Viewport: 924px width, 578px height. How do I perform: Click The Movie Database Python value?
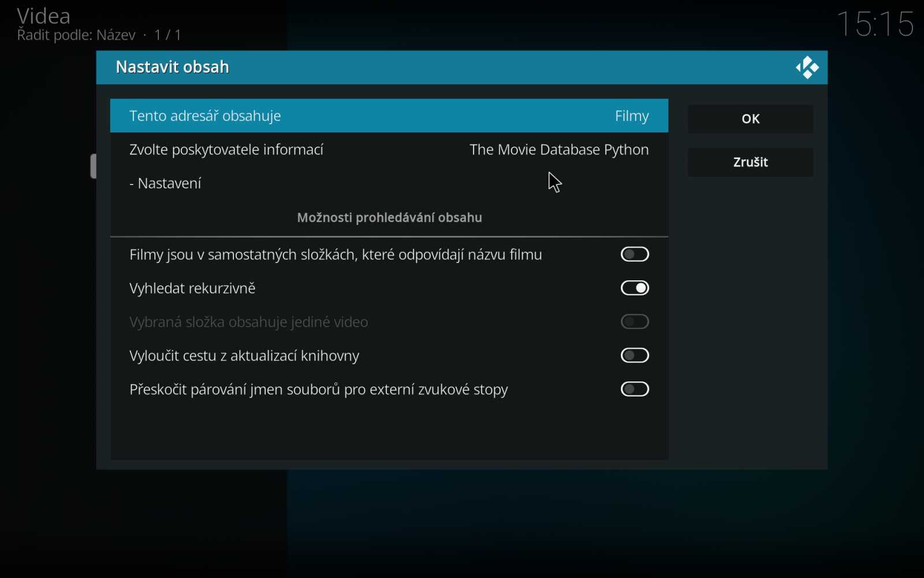(x=559, y=150)
